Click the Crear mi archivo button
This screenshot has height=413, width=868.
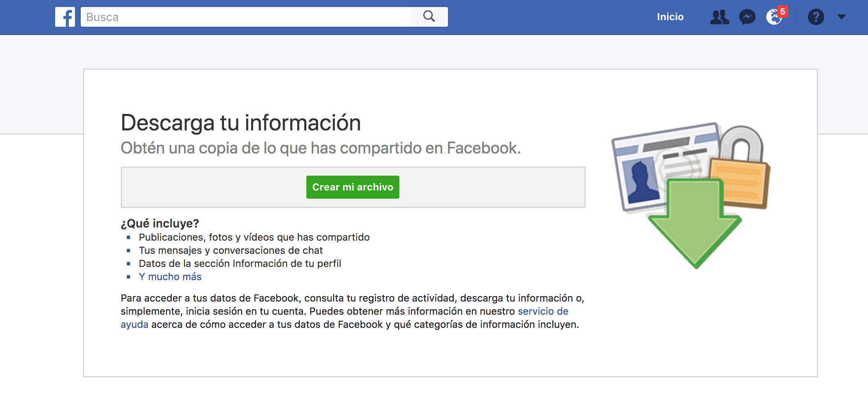point(353,187)
